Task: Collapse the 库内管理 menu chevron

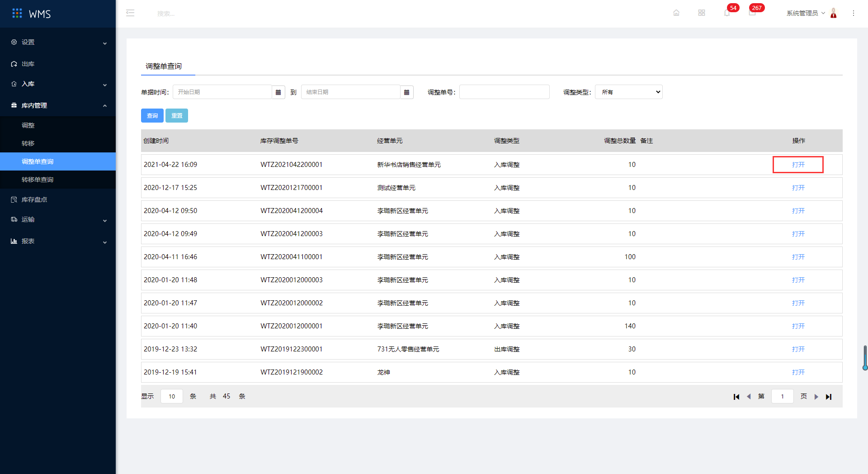Action: [x=105, y=105]
